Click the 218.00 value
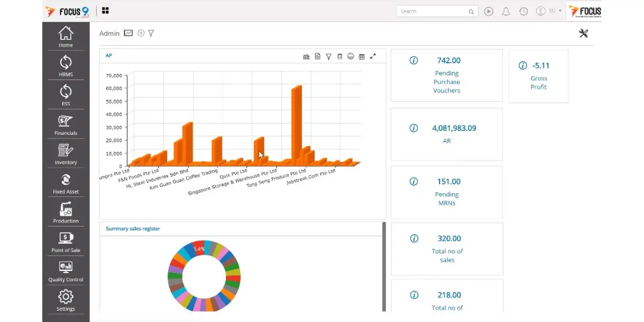Image resolution: width=644 pixels, height=322 pixels. 449,295
